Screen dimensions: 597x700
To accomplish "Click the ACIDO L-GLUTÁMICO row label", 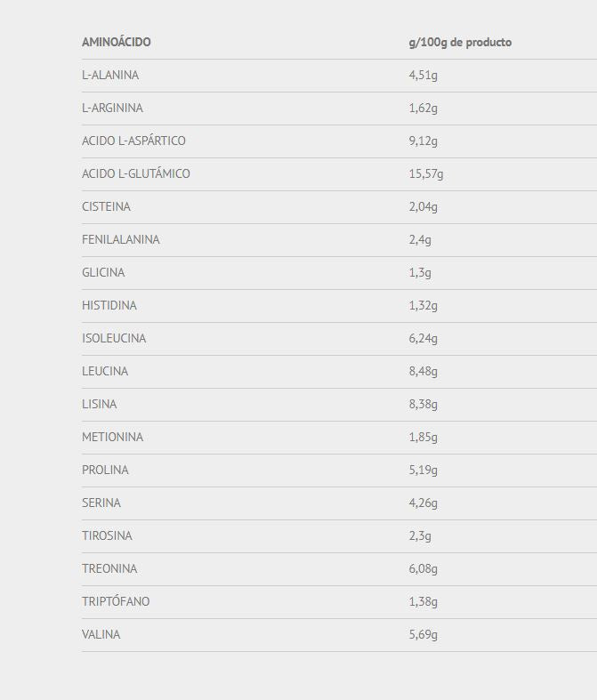I will tap(136, 173).
